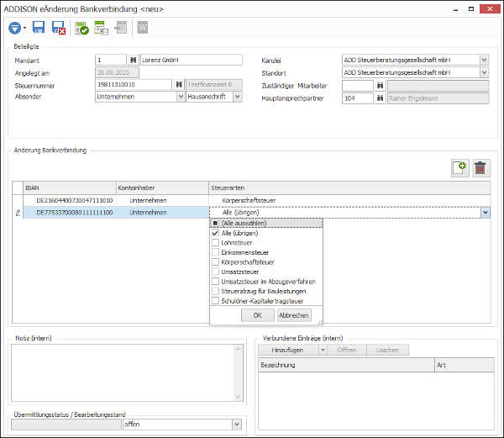Click the Hinzufügen button
504x438 pixels.
point(288,350)
